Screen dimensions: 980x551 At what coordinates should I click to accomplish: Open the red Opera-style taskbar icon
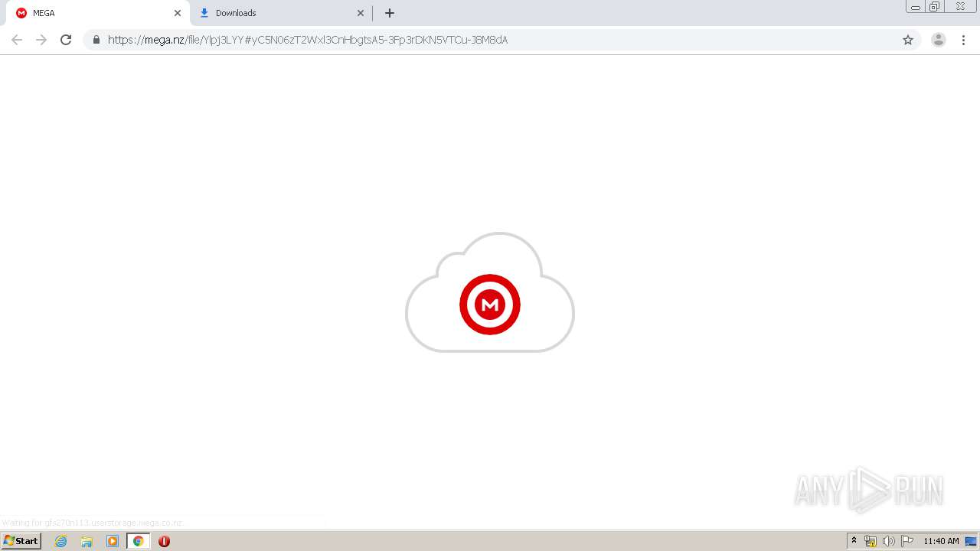(164, 541)
